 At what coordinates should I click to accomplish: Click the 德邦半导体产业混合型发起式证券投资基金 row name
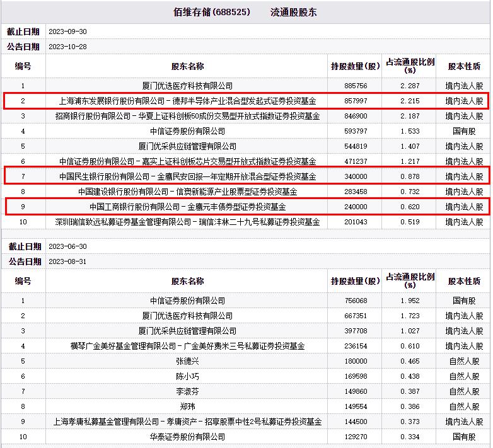187,101
